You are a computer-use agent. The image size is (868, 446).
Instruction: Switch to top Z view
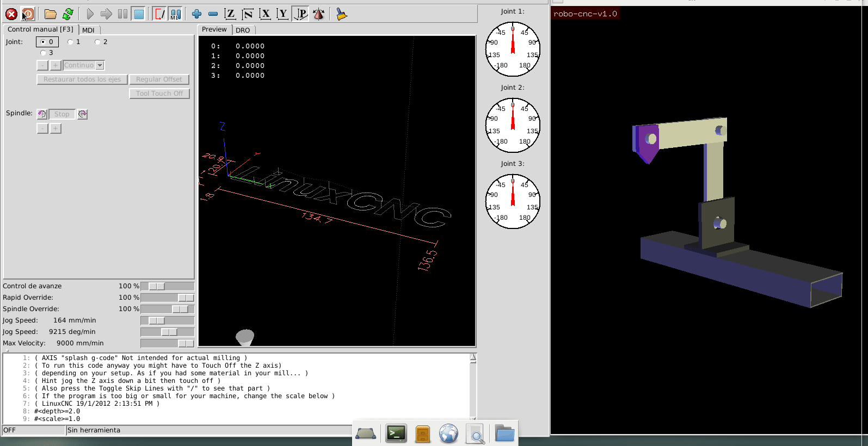coord(230,14)
